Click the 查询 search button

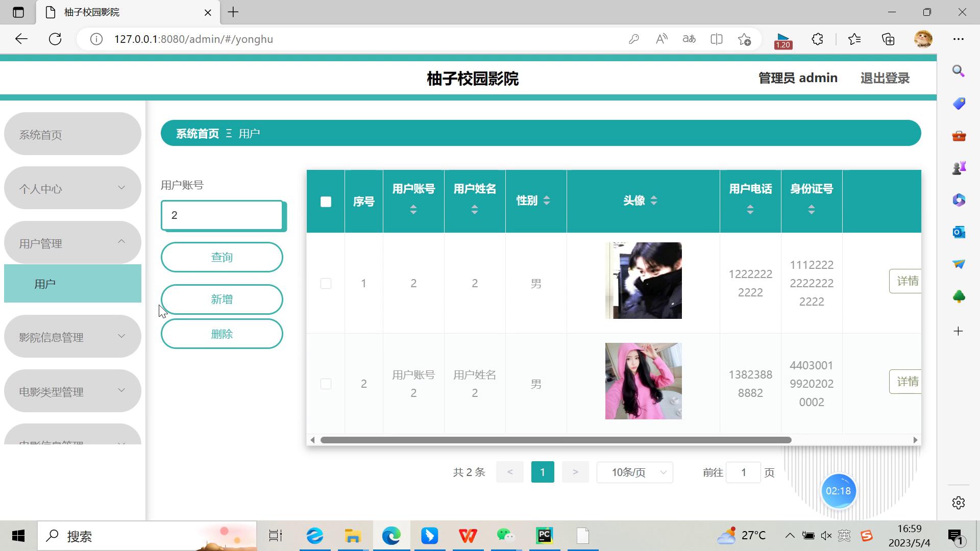(x=222, y=257)
